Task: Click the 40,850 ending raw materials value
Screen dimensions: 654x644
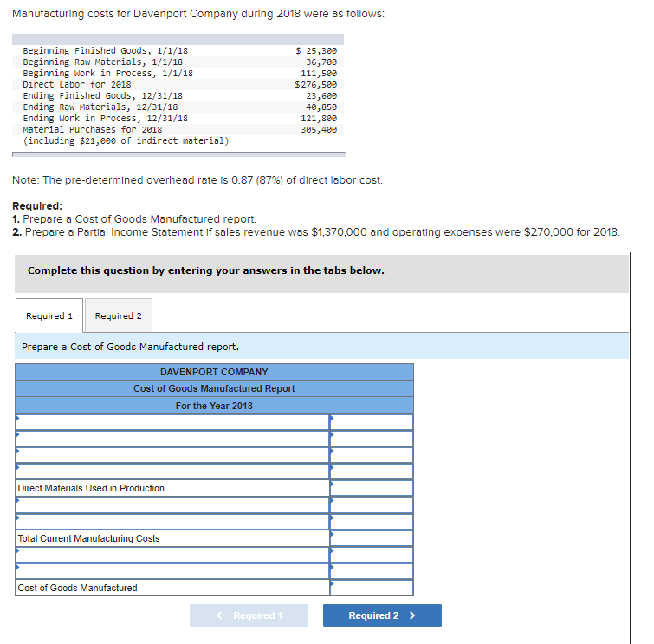Action: coord(321,107)
